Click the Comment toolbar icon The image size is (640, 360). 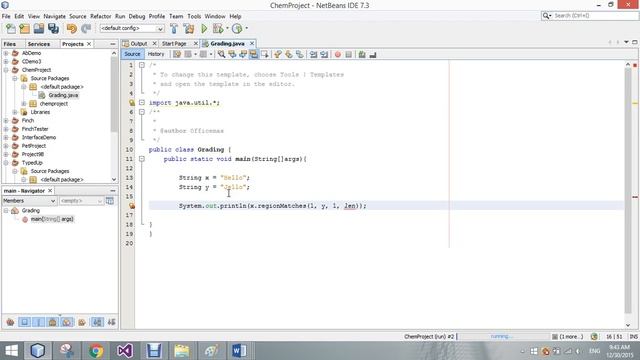362,54
